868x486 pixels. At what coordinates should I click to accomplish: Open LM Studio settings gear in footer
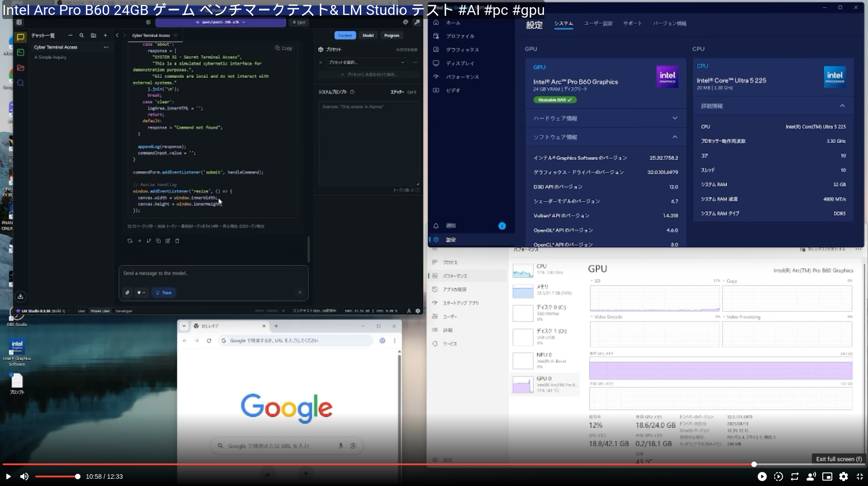pyautogui.click(x=418, y=311)
